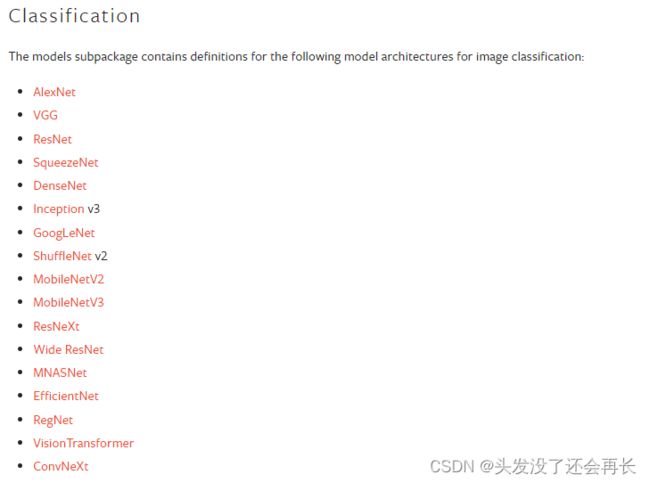Image resolution: width=650 pixels, height=483 pixels.
Task: Click the models subpackage description paragraph
Action: [296, 56]
